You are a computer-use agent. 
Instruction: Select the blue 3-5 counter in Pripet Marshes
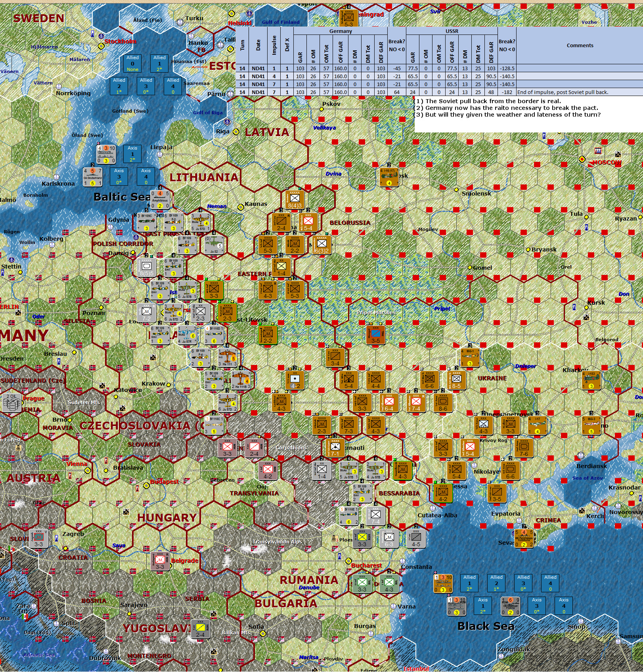click(x=376, y=335)
